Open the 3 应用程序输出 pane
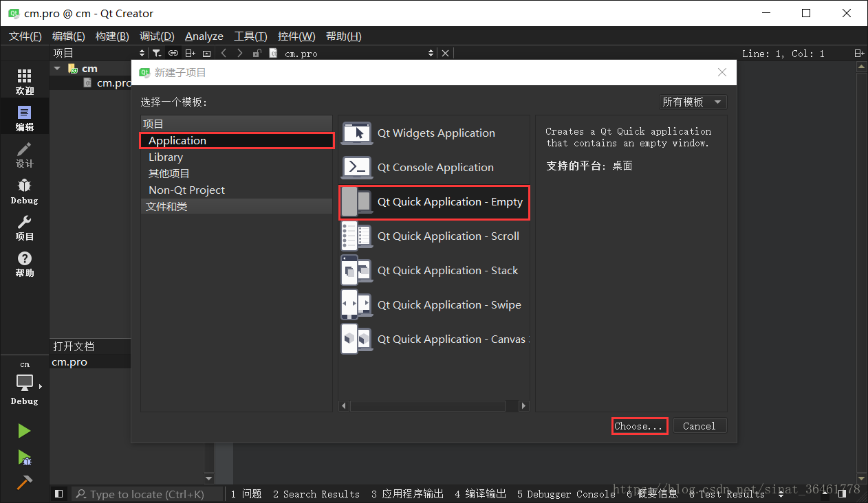The height and width of the screenshot is (503, 868). [407, 494]
